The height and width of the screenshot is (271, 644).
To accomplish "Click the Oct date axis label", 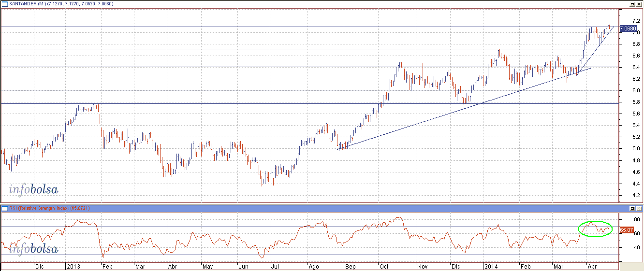I will [x=384, y=266].
